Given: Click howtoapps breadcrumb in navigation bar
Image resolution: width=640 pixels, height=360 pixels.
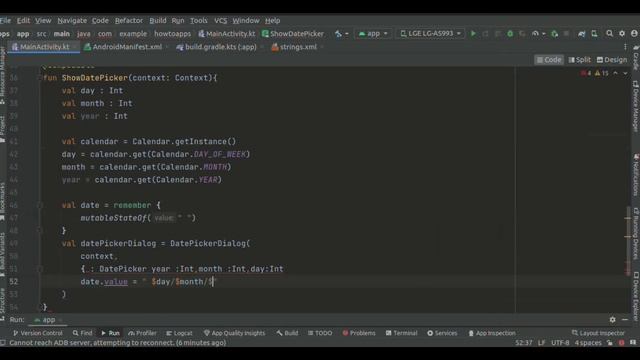Looking at the screenshot, I should 172,33.
